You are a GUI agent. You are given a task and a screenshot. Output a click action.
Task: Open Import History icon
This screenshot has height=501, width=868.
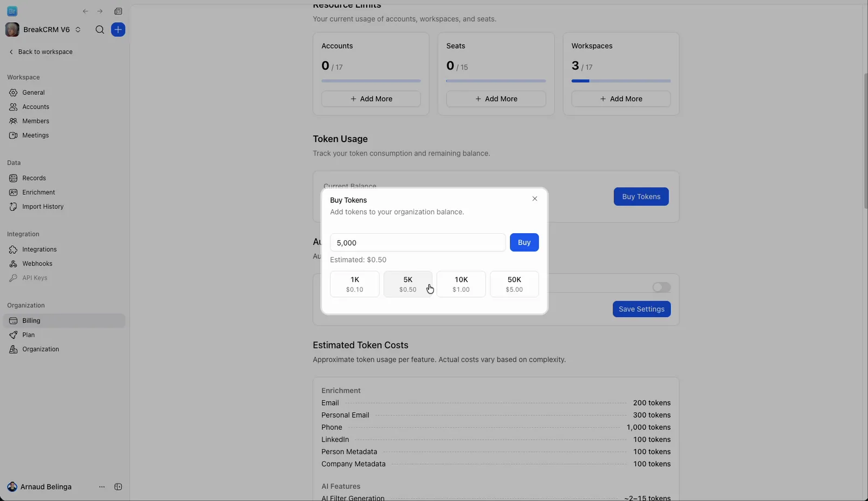13,207
